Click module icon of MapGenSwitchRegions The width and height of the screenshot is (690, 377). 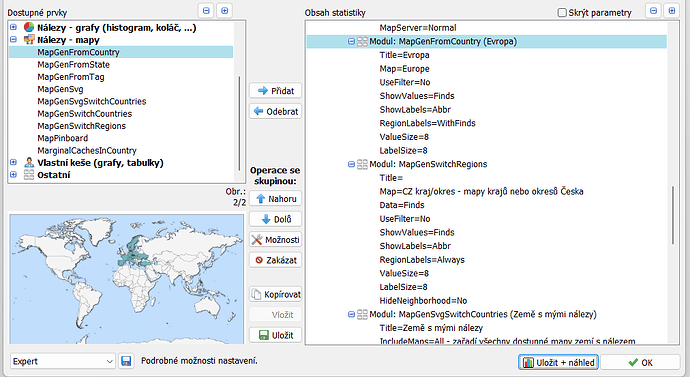point(362,164)
